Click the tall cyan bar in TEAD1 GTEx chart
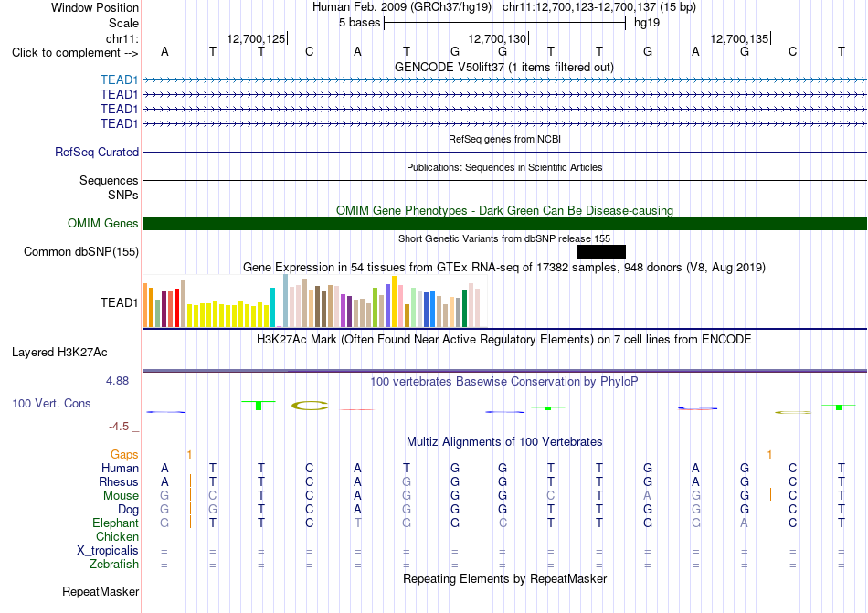 coord(272,308)
